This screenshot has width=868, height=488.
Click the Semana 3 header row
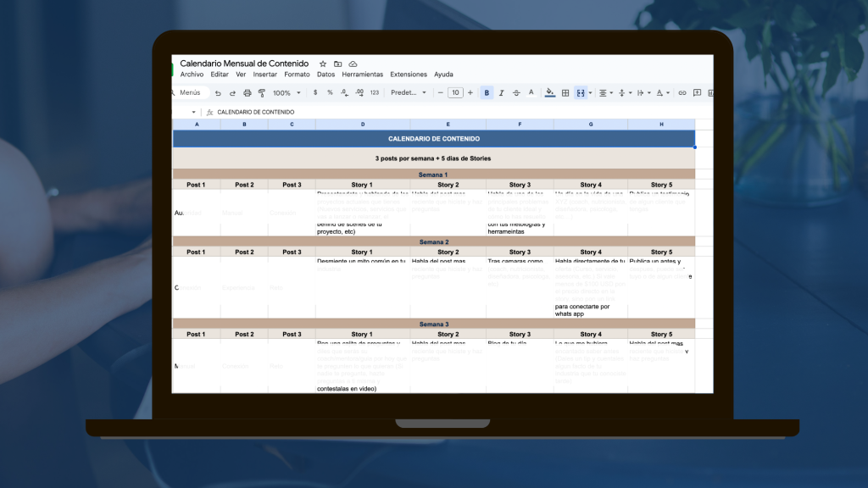434,324
